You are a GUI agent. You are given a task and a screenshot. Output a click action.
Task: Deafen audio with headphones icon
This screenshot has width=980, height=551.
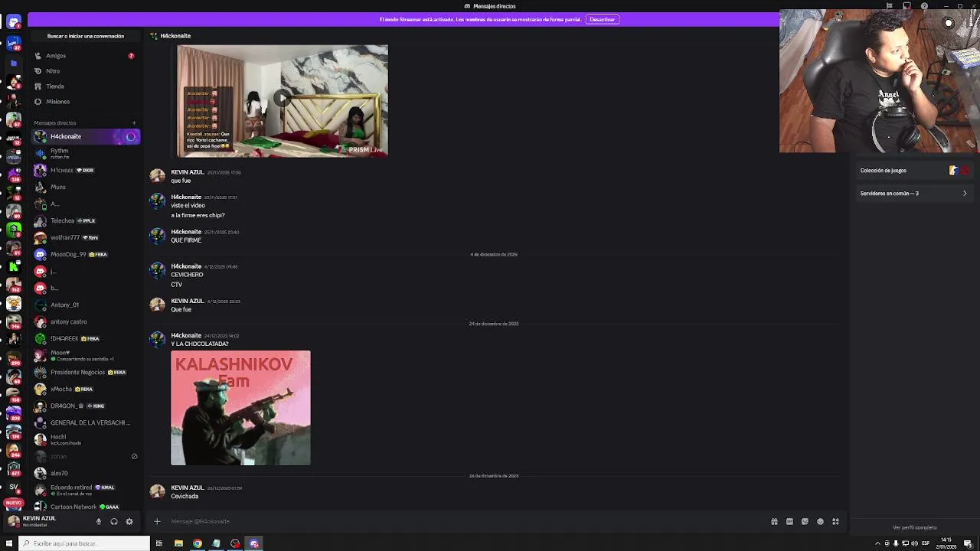click(113, 521)
